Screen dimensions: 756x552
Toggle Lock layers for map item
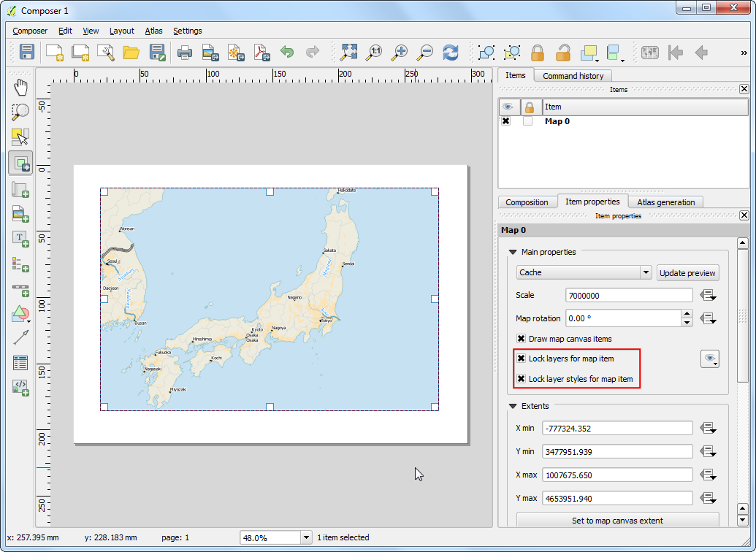[x=522, y=359]
